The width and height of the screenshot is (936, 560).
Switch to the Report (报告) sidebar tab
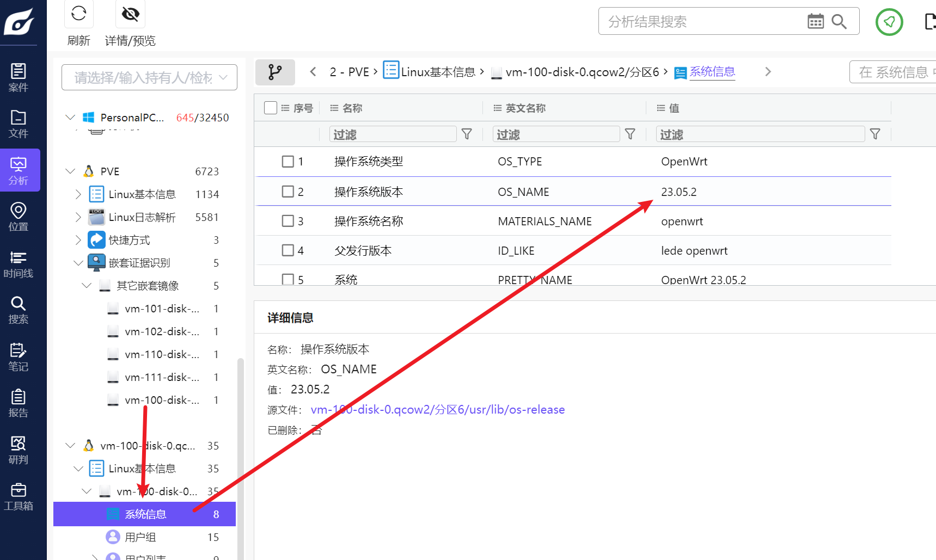19,403
